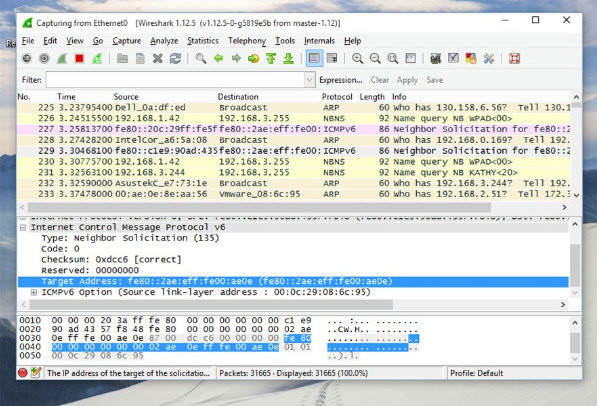The image size is (597, 406).
Task: Go to packet number icon
Action: click(253, 59)
